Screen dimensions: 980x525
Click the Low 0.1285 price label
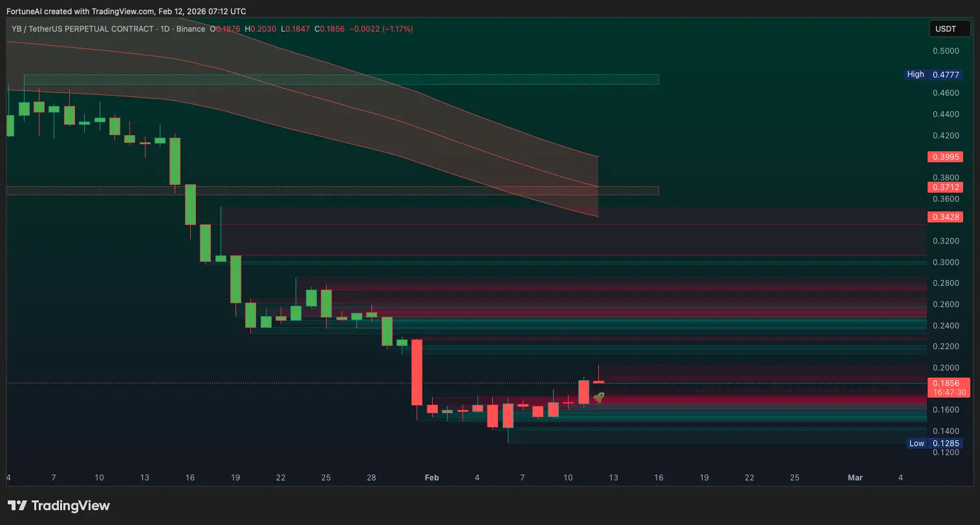pos(934,444)
